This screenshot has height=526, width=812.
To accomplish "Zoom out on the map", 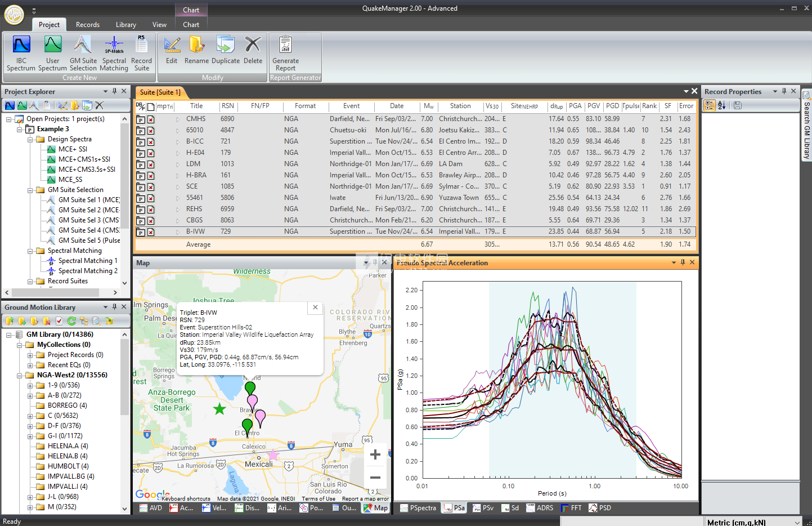I will click(x=375, y=478).
